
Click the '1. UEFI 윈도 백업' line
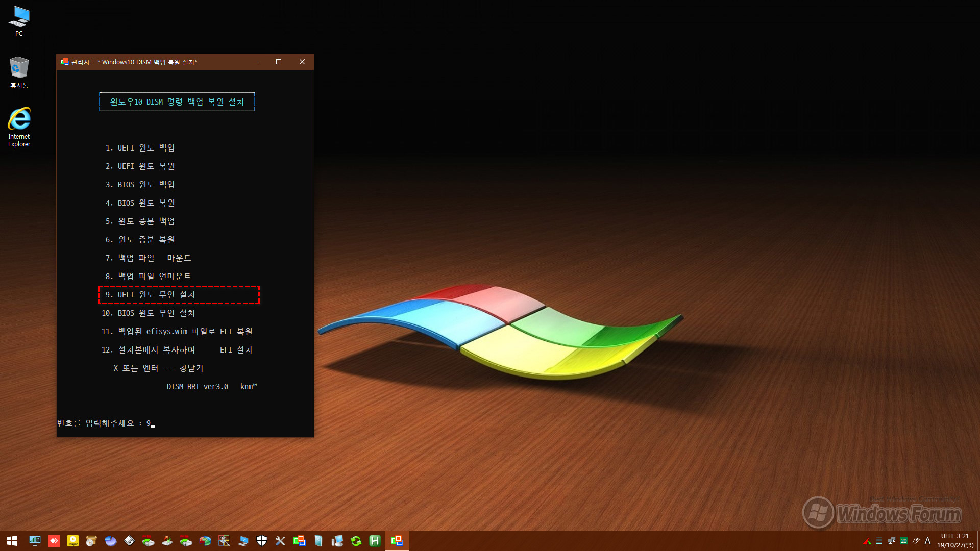pyautogui.click(x=140, y=148)
